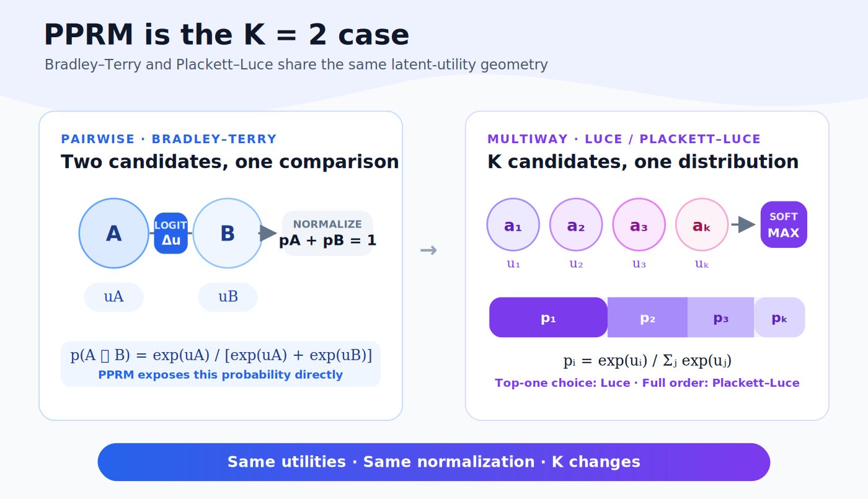868x499 pixels.
Task: Click the candidate A circle
Action: pos(114,233)
